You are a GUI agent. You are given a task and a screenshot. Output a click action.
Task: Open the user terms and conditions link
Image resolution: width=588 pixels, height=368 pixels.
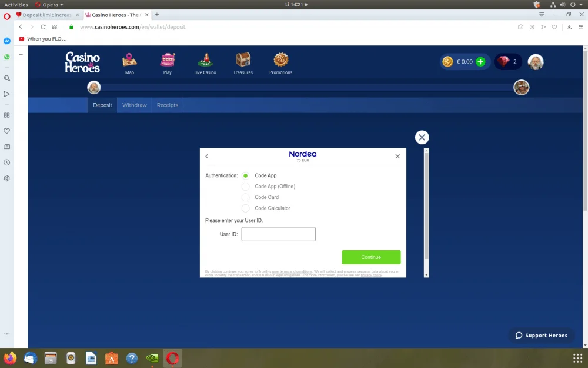tap(292, 271)
